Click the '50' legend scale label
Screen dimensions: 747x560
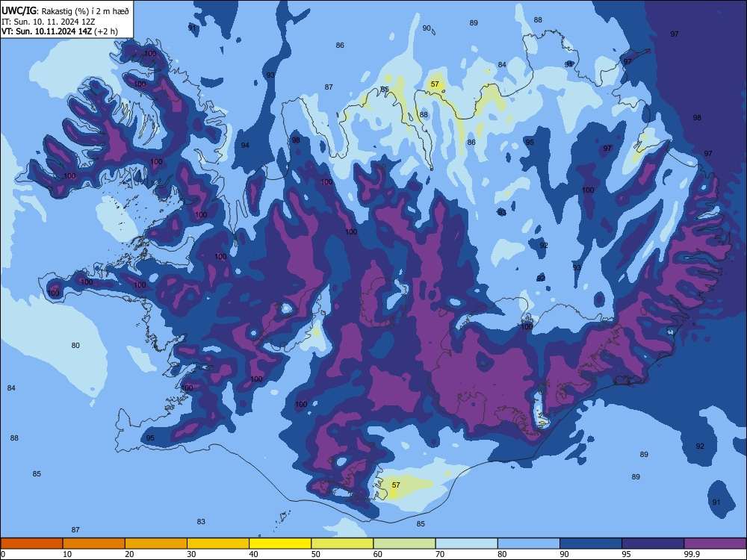(x=315, y=554)
